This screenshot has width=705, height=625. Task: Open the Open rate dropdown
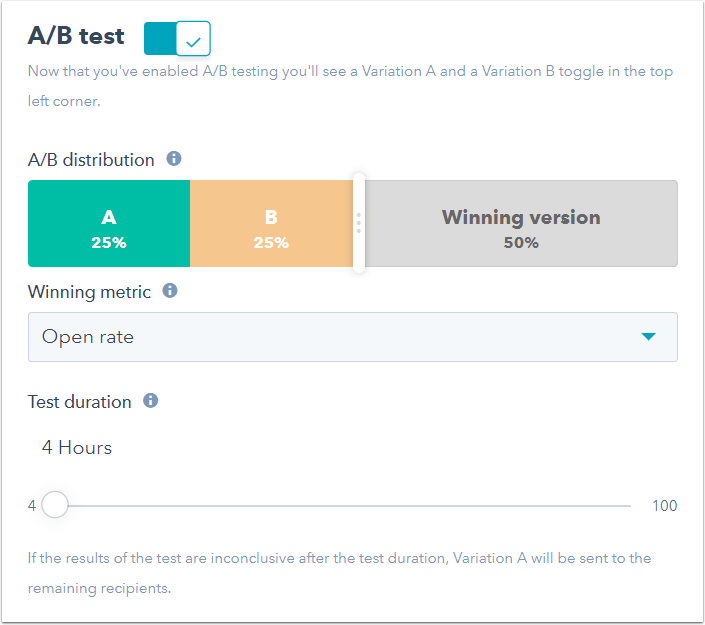coord(352,337)
